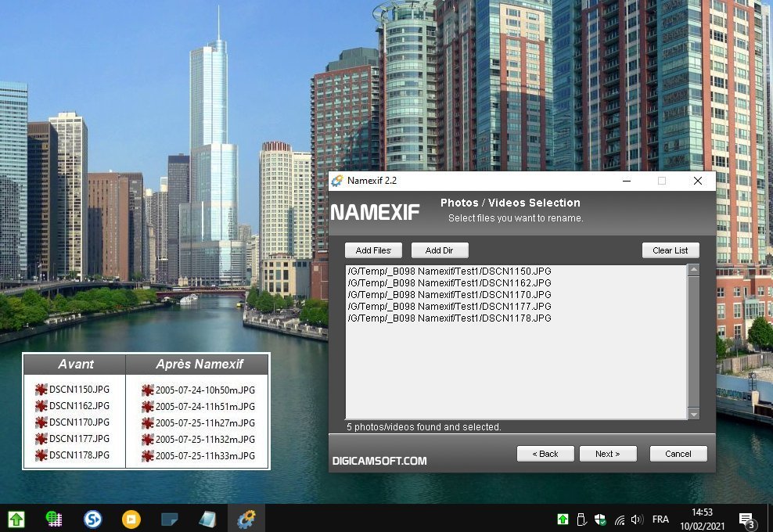
Task: Proceed with the Next button
Action: [x=608, y=454]
